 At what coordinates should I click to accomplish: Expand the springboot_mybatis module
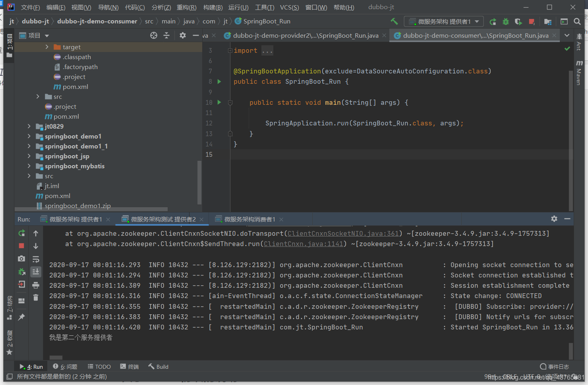click(29, 166)
